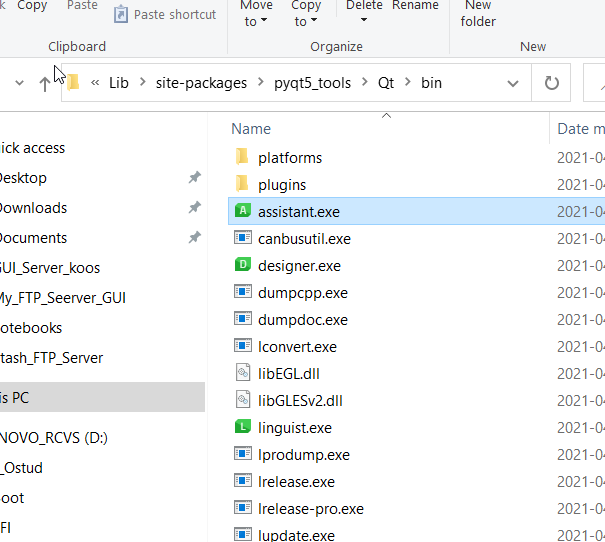The width and height of the screenshot is (605, 542).
Task: Select canbusutil.exe file name
Action: point(304,239)
